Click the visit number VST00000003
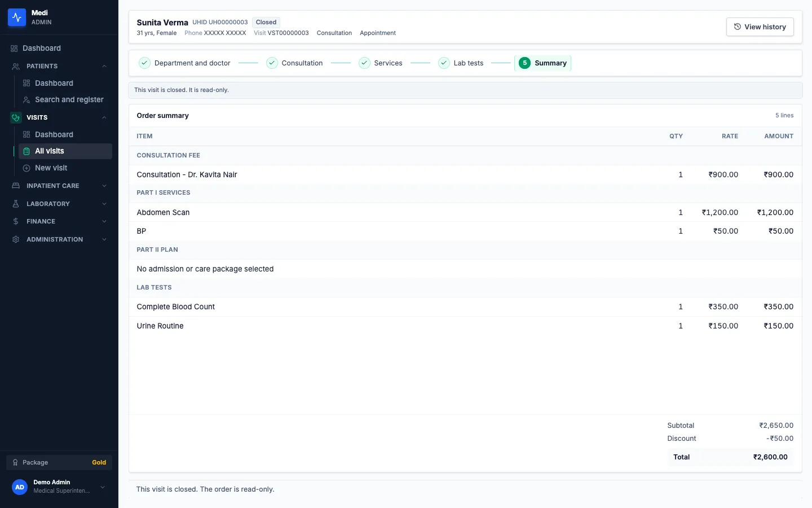 288,33
